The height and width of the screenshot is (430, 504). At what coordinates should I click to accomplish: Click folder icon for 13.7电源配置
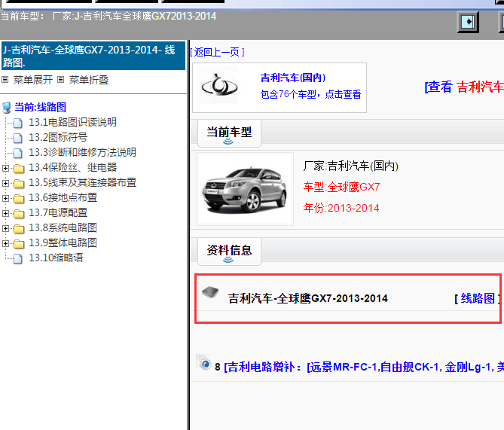(x=19, y=214)
